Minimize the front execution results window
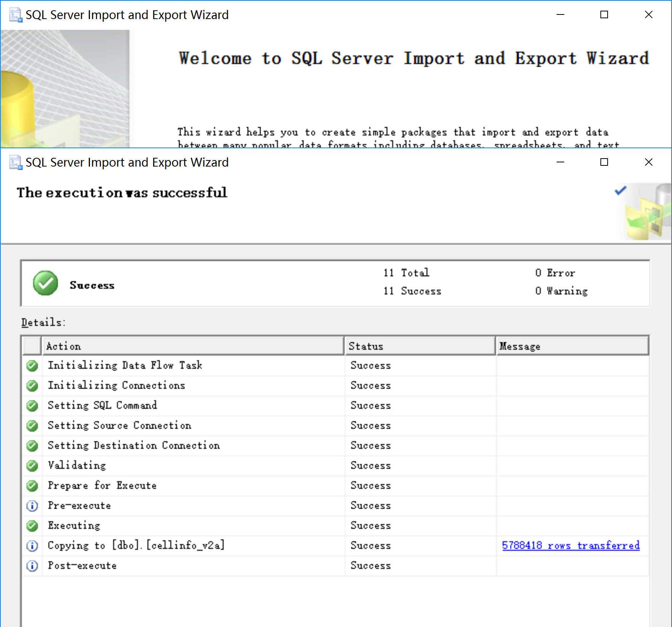672x627 pixels. click(560, 162)
